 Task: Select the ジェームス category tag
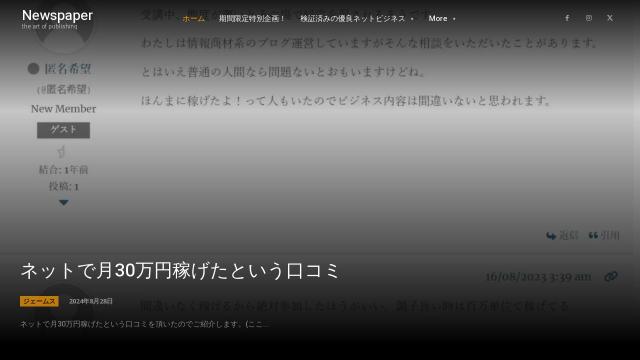[x=39, y=301]
